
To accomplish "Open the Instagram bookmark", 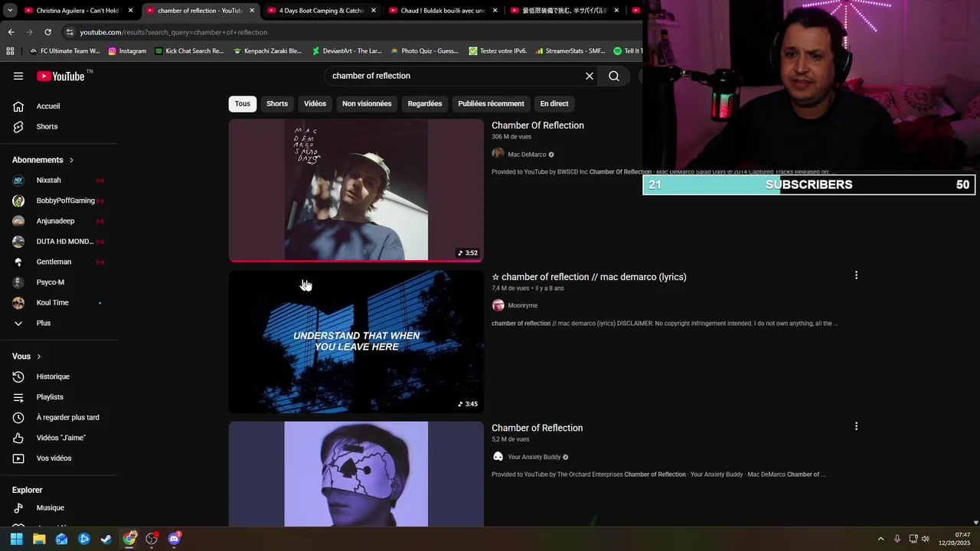I will (127, 51).
